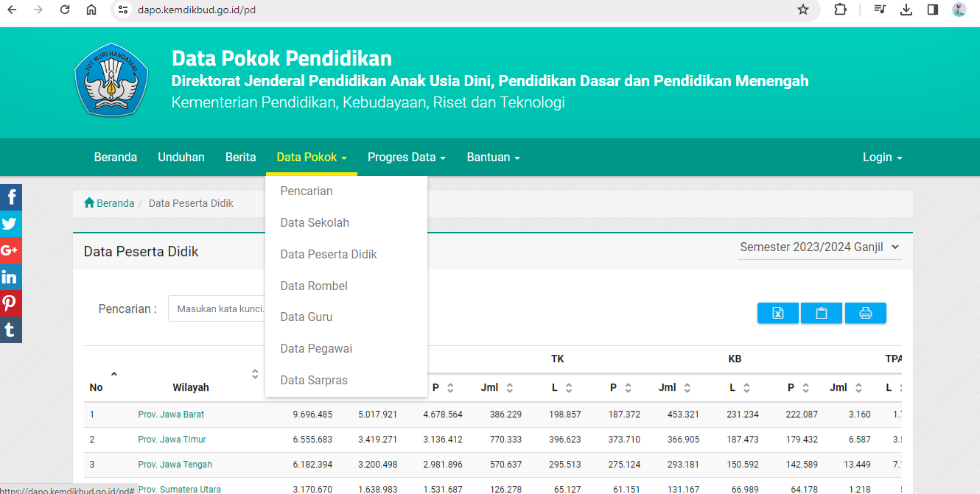Open browser downloads list
This screenshot has width=980, height=494.
tap(906, 10)
